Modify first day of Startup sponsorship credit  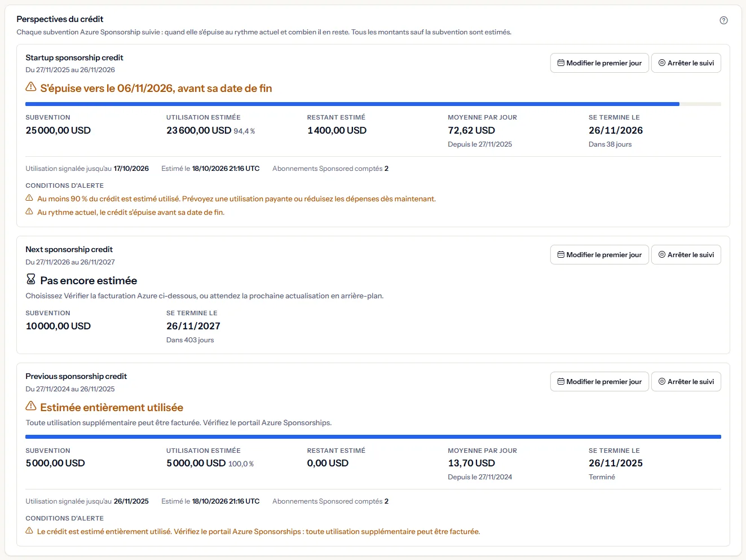coord(599,63)
